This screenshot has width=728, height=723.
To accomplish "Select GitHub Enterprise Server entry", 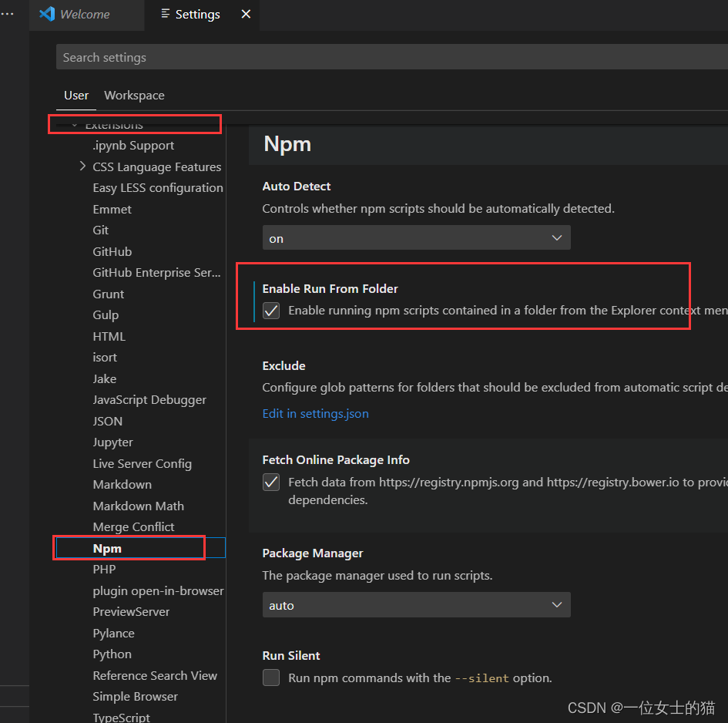I will click(156, 272).
